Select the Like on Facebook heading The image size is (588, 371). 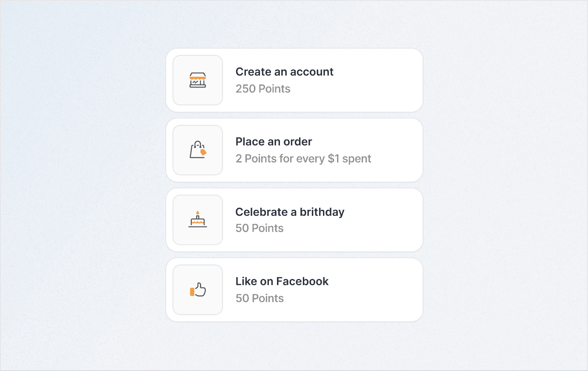pos(282,281)
